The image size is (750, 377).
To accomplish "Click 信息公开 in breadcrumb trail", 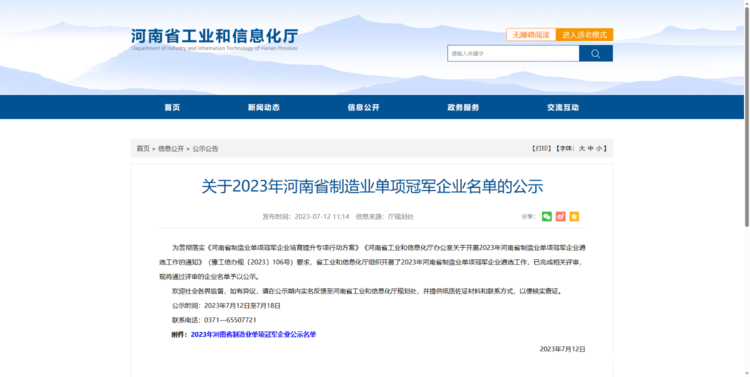I will pyautogui.click(x=171, y=149).
